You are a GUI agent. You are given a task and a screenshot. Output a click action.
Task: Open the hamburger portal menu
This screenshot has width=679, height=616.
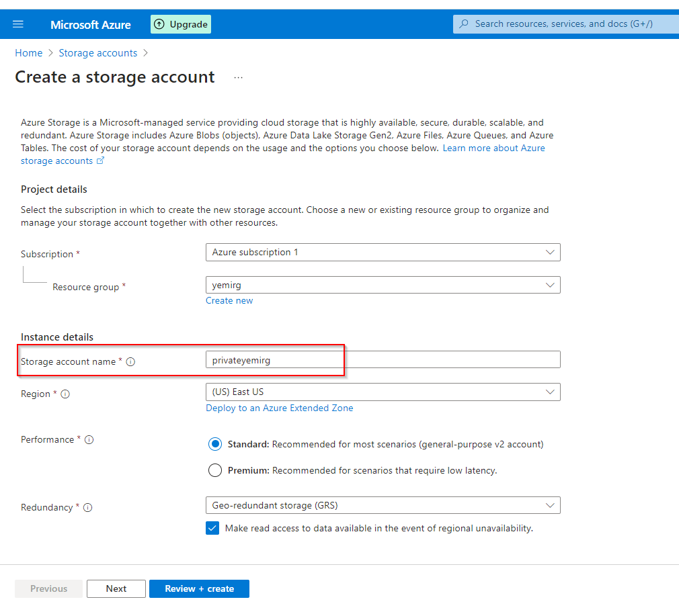click(x=18, y=24)
